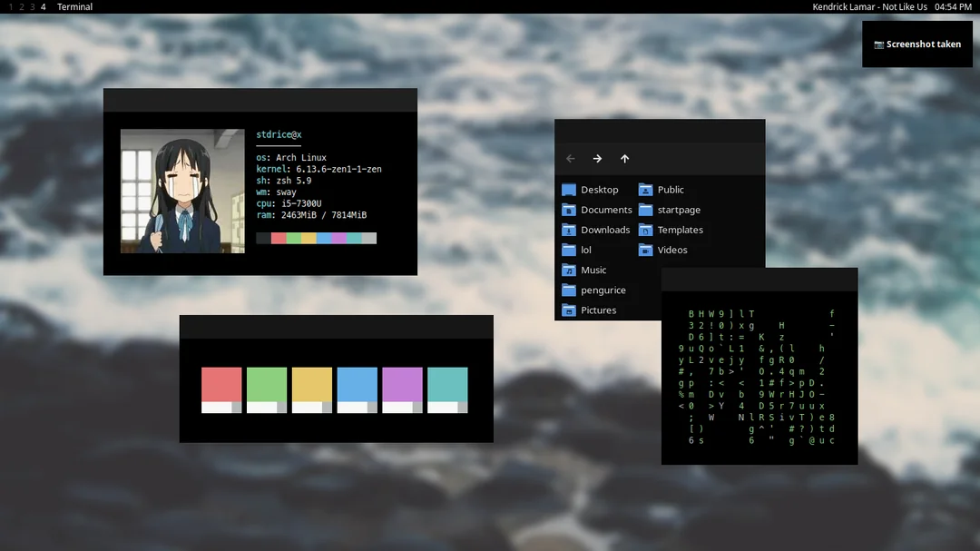Image resolution: width=980 pixels, height=551 pixels.
Task: Click the anime girl image in terminal
Action: 182,191
